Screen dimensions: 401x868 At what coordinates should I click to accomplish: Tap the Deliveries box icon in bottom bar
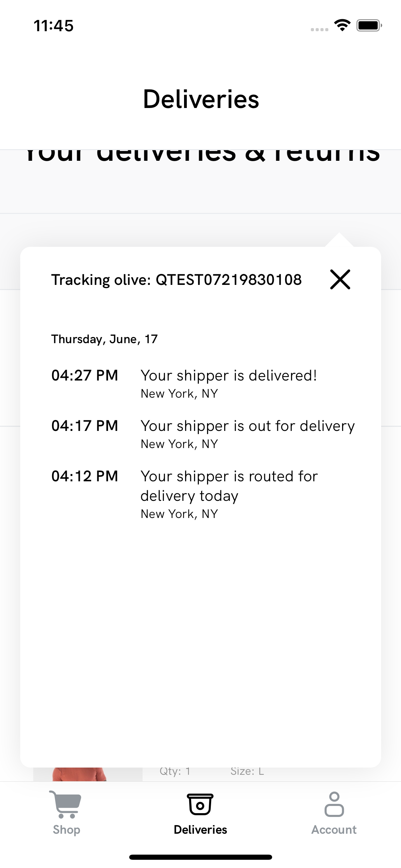click(x=200, y=804)
